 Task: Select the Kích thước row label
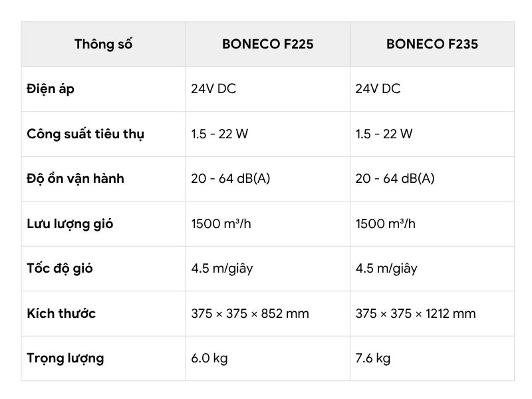pyautogui.click(x=61, y=313)
